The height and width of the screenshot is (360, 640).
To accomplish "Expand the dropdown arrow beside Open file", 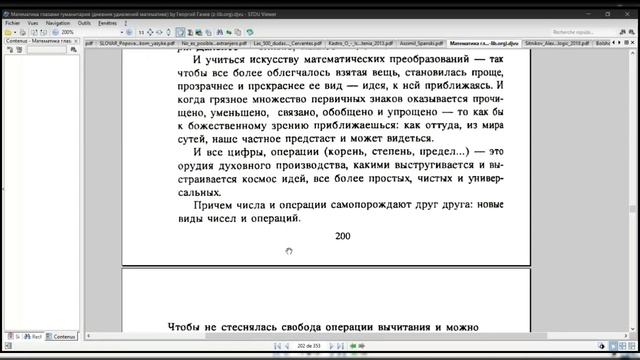I will pos(15,32).
